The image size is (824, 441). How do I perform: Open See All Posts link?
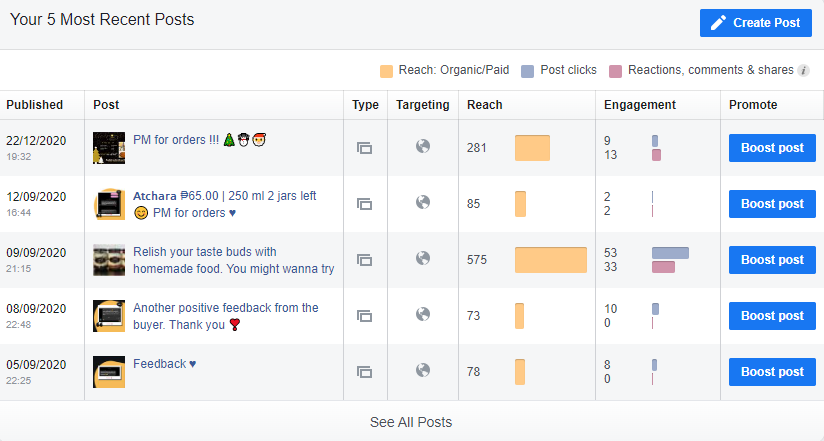(x=411, y=422)
